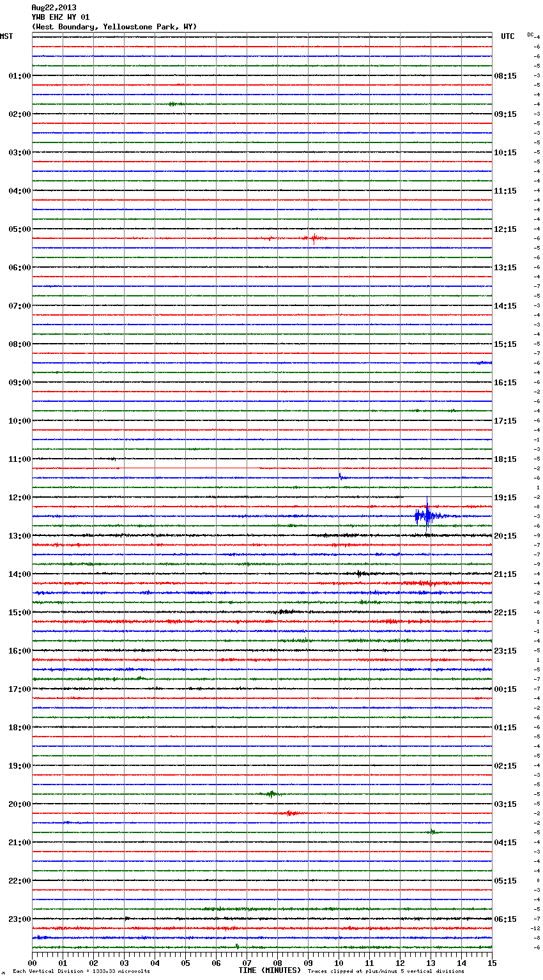This screenshot has width=543, height=980.
Task: Click the MST timezone label
Action: click(6, 36)
